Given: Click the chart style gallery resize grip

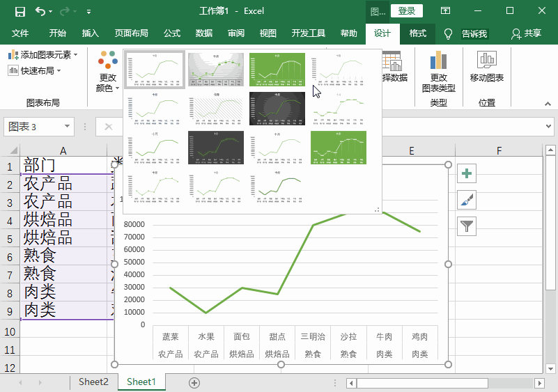Looking at the screenshot, I should click(377, 210).
